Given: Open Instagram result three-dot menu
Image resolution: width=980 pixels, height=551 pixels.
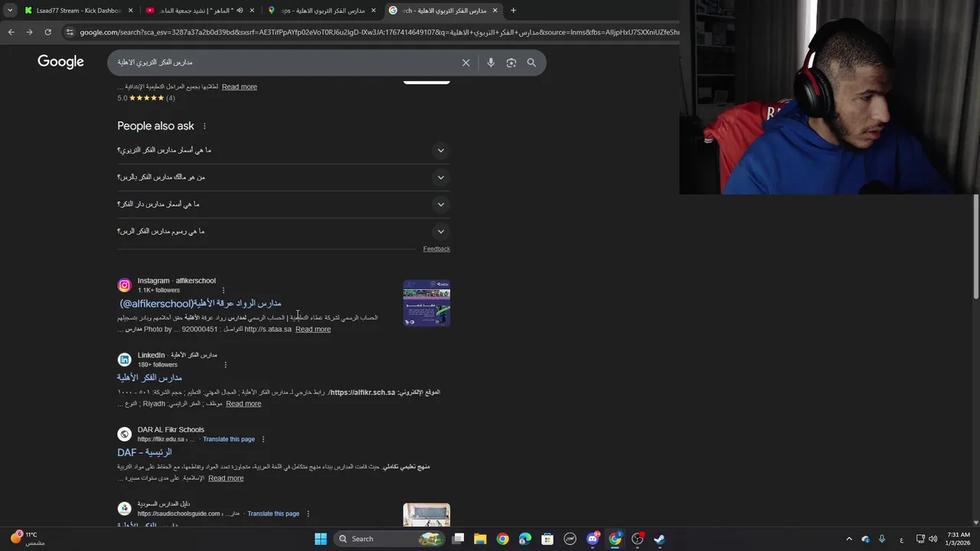Looking at the screenshot, I should [224, 291].
